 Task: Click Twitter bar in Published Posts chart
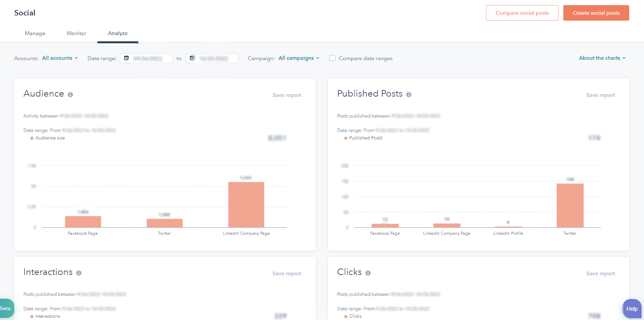point(570,206)
